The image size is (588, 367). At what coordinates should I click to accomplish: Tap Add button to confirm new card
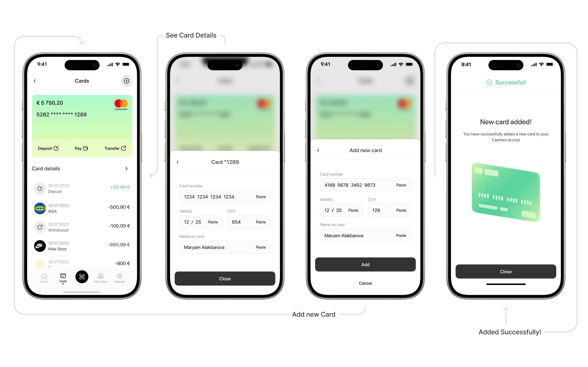(x=365, y=264)
